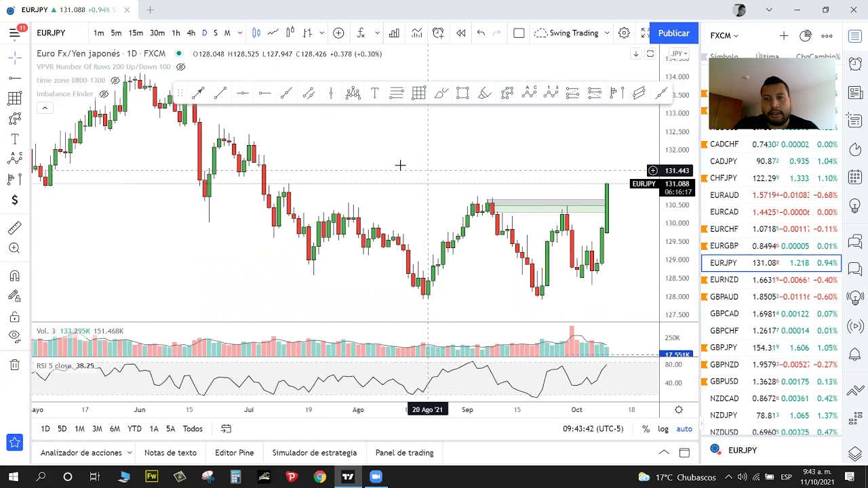
Task: Toggle percent scale
Action: [646, 428]
